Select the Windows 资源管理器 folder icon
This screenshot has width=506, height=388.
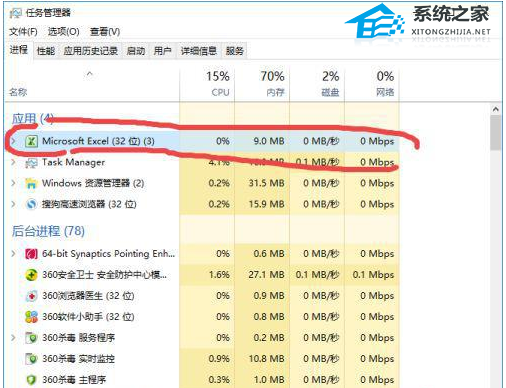[31, 183]
